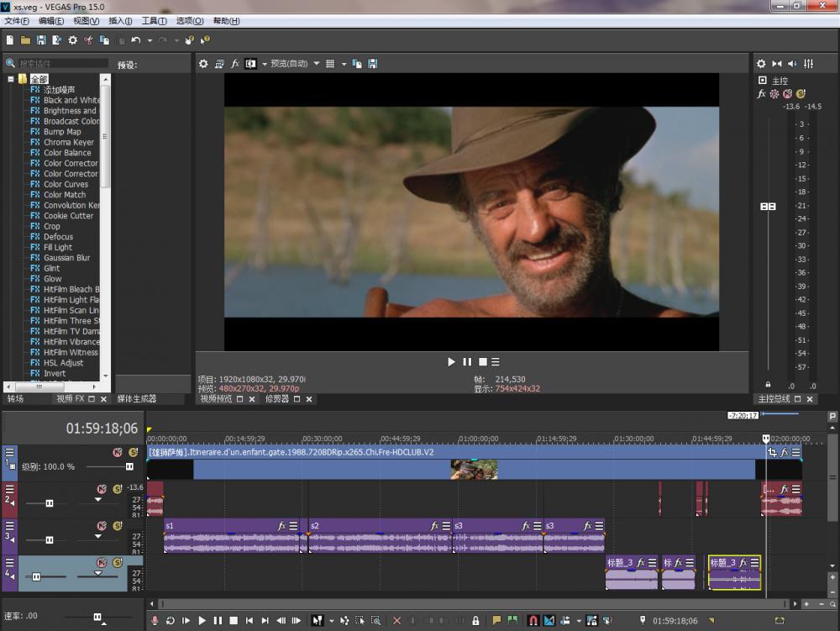Click the Render As icon in the main toolbar

click(56, 40)
